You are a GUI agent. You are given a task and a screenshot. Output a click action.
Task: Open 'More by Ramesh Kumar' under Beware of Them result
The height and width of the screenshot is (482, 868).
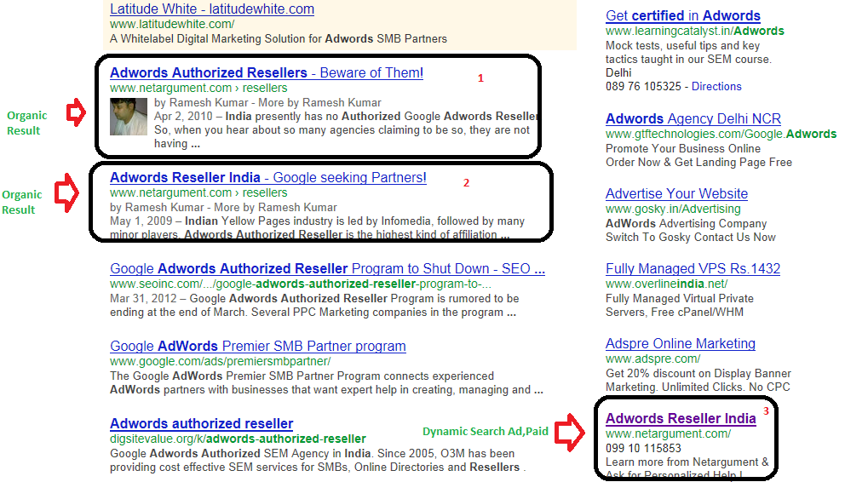319,103
